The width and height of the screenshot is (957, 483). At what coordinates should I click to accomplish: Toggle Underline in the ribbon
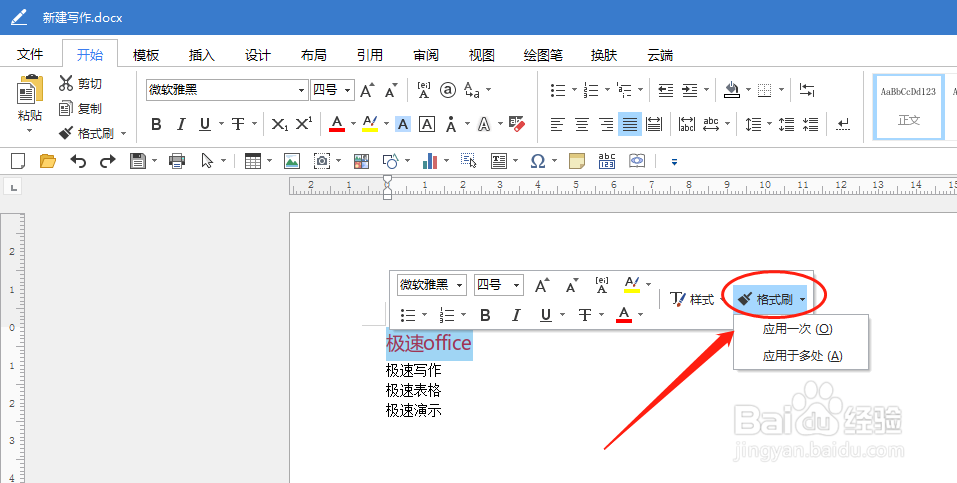coord(205,124)
